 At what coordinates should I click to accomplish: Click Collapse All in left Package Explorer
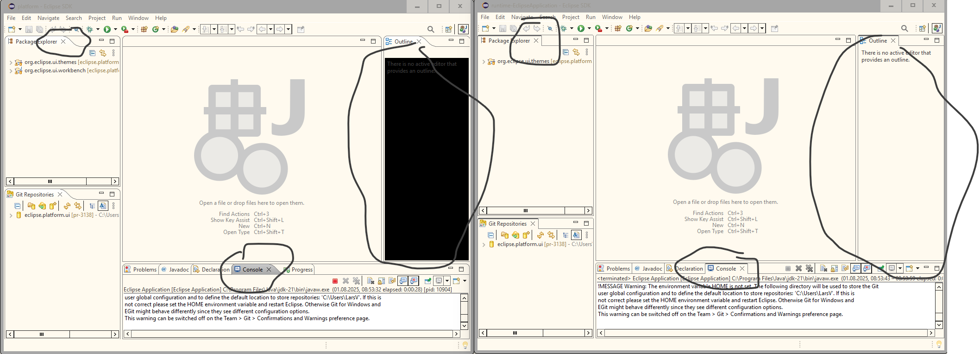[92, 53]
